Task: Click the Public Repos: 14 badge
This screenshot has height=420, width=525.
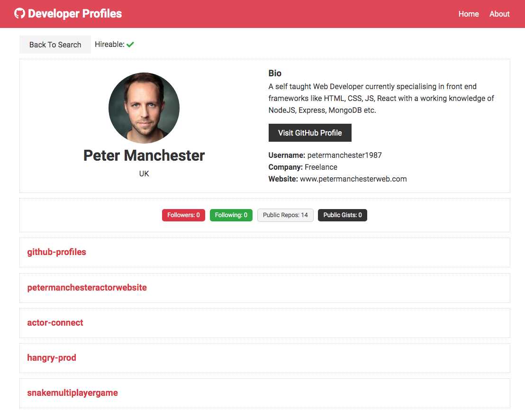Action: 285,215
